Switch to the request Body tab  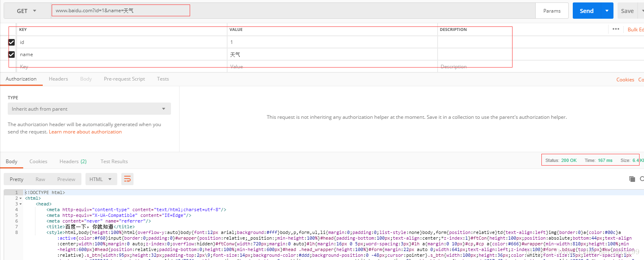pos(86,79)
